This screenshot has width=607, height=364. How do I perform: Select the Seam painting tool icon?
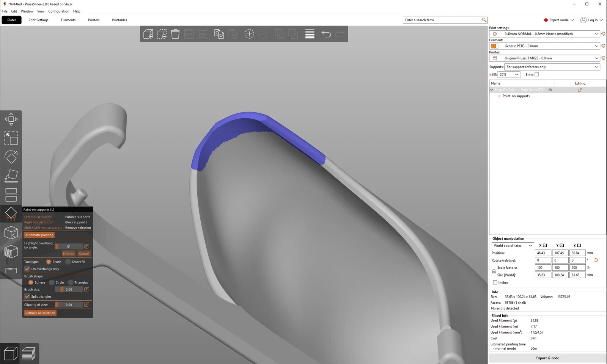(11, 232)
